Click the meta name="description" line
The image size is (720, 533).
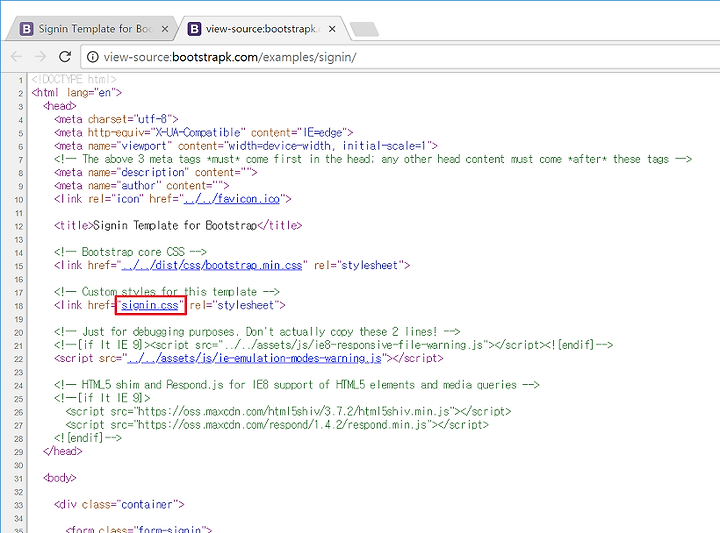pos(156,173)
